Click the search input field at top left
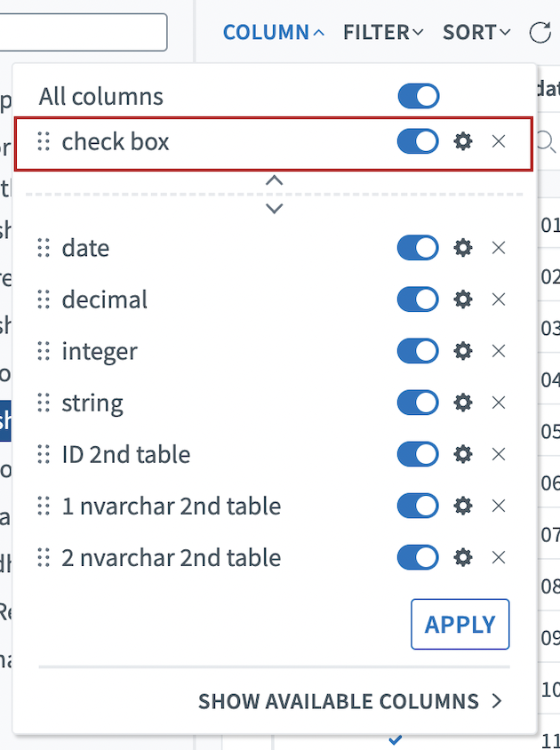Screen dimensions: 560x750 [x=84, y=32]
